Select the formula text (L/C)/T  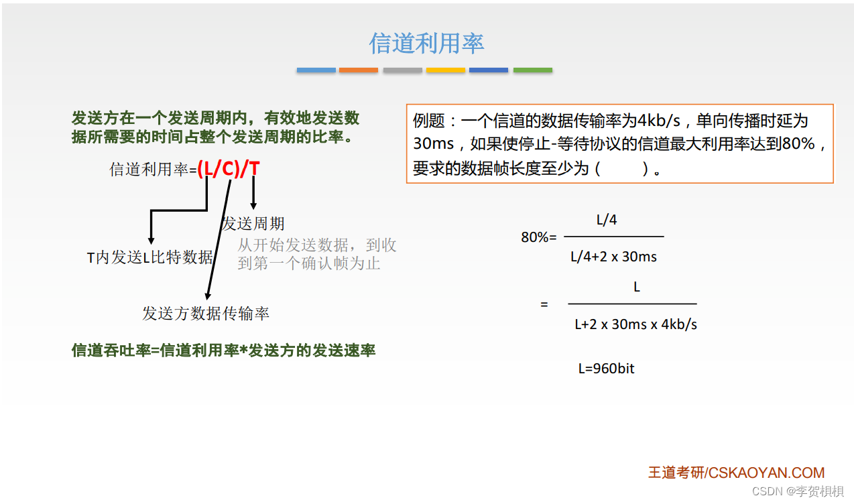tap(229, 169)
